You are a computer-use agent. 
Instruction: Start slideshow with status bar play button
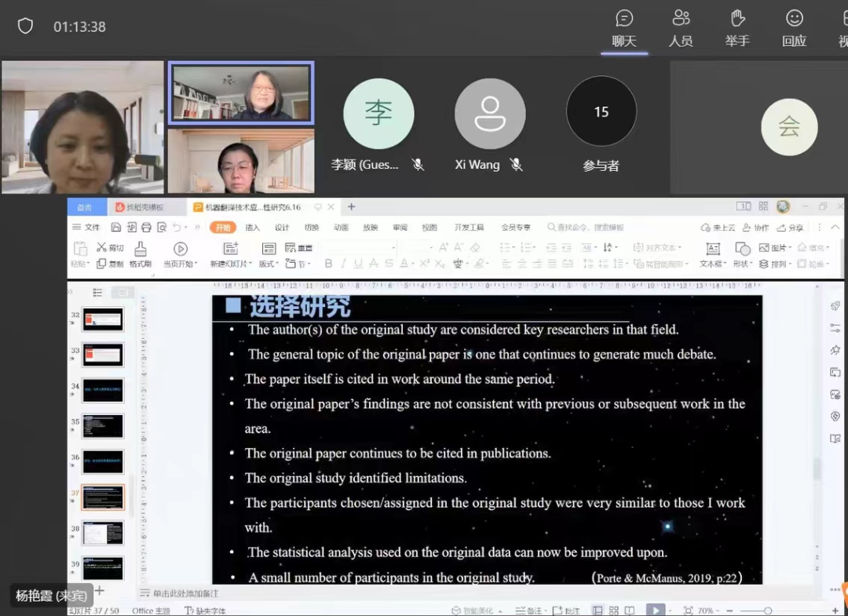pyautogui.click(x=654, y=610)
